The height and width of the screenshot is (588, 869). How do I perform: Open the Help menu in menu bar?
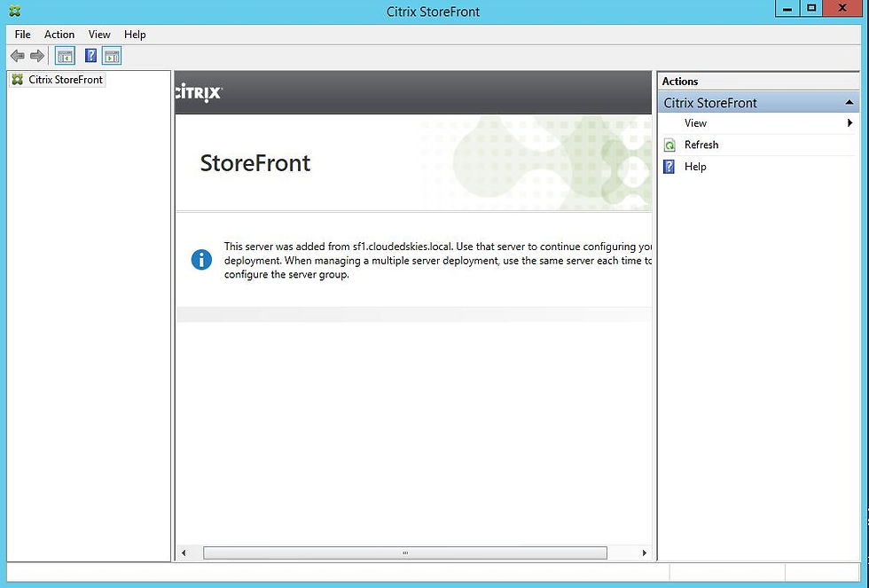tap(135, 35)
